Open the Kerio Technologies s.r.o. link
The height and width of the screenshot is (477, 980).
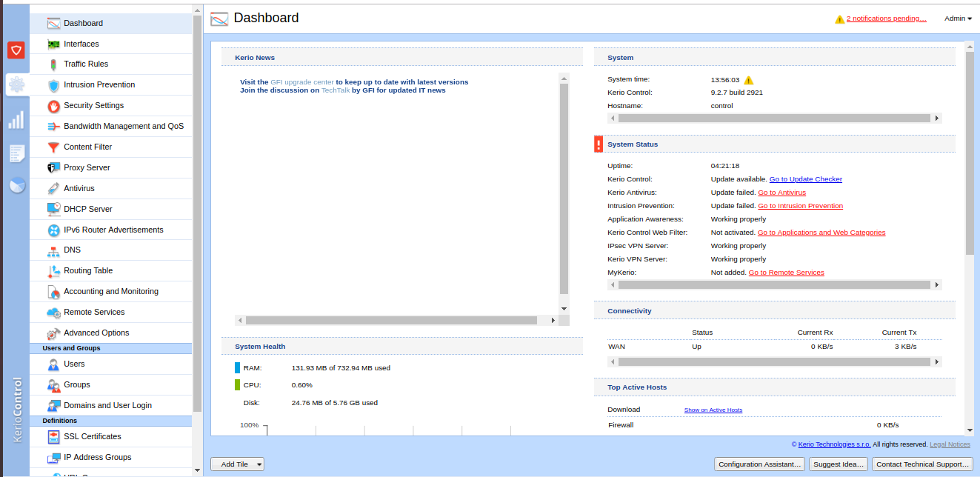pyautogui.click(x=834, y=444)
